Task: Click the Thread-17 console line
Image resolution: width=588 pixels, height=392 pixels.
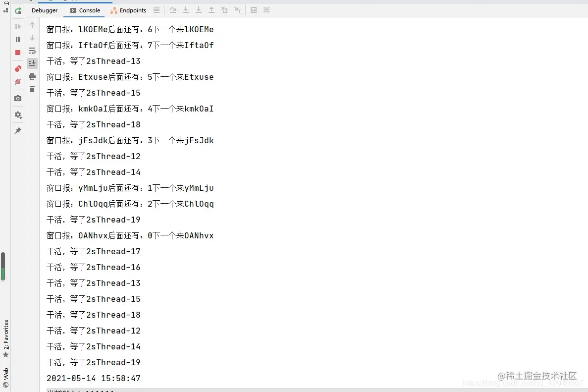Action: tap(93, 251)
